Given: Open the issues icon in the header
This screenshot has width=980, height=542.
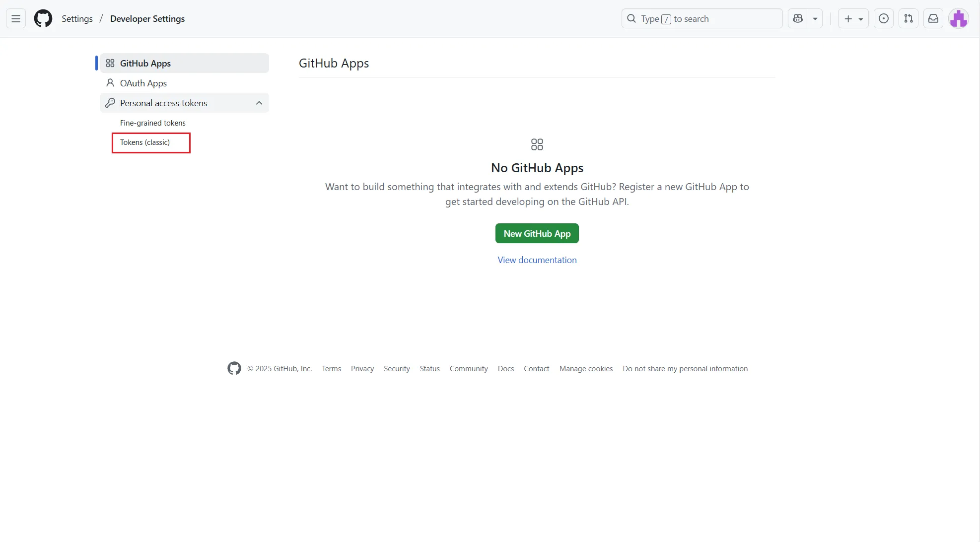Looking at the screenshot, I should point(884,19).
